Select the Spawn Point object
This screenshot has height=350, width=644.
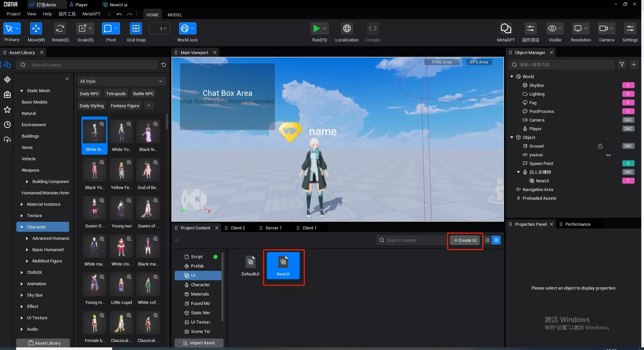[x=541, y=163]
